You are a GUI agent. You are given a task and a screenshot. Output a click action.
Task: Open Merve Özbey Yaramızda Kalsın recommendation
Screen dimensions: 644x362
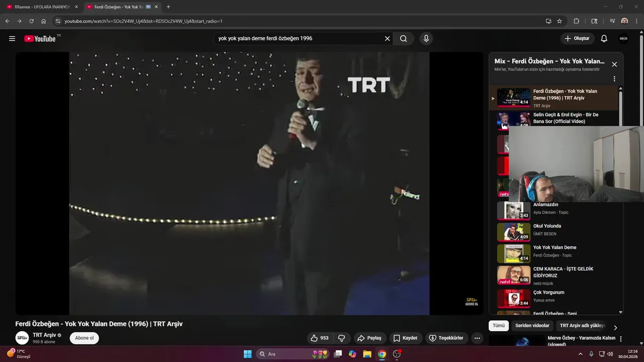[x=581, y=341]
